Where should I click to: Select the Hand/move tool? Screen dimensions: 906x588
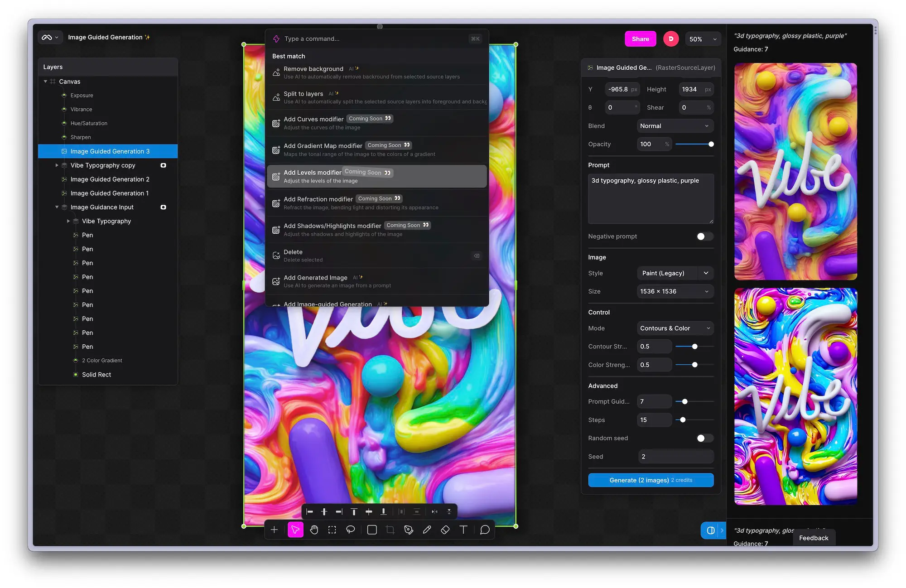[313, 529]
